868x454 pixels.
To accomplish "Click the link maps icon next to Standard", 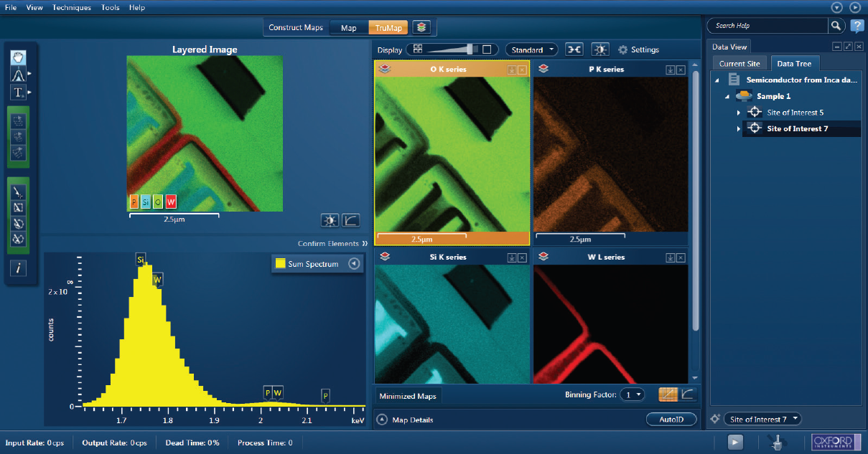I will tap(574, 49).
